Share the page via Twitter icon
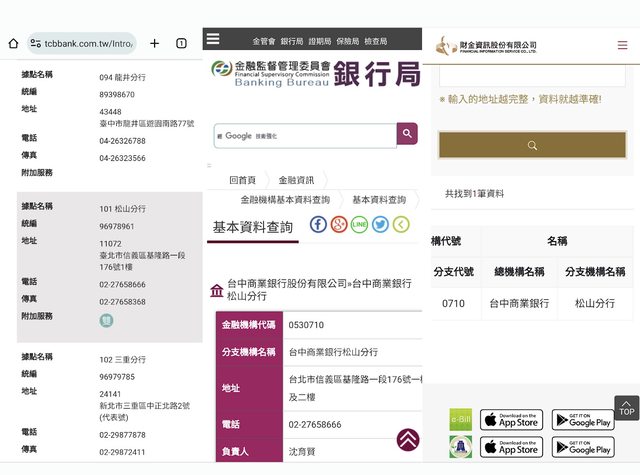640x475 pixels. point(380,224)
